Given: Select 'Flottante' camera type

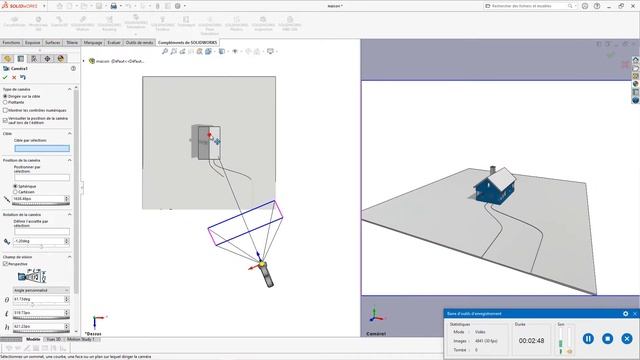Looking at the screenshot, I should [x=5, y=102].
